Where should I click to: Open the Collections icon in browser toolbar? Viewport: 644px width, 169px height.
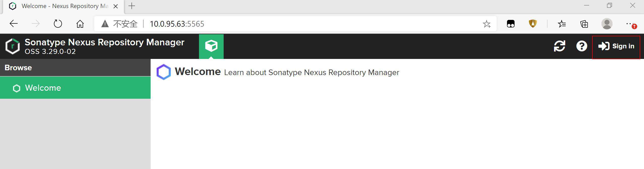pyautogui.click(x=584, y=24)
